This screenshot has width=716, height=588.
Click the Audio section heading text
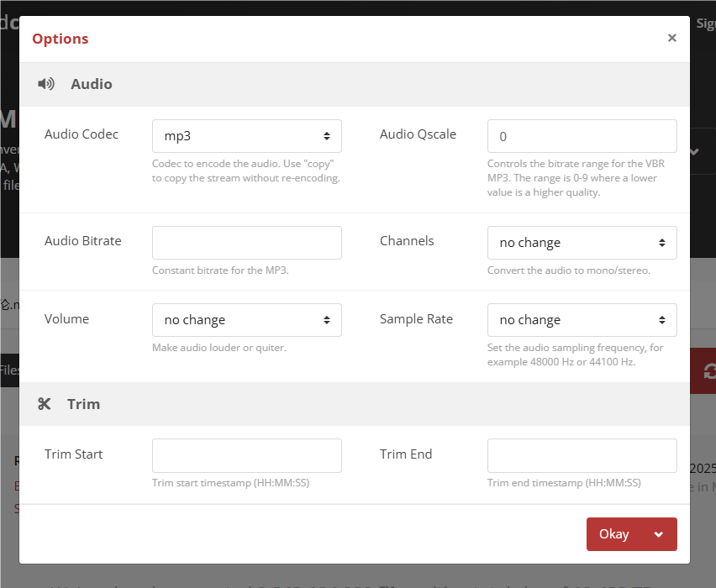pos(91,84)
